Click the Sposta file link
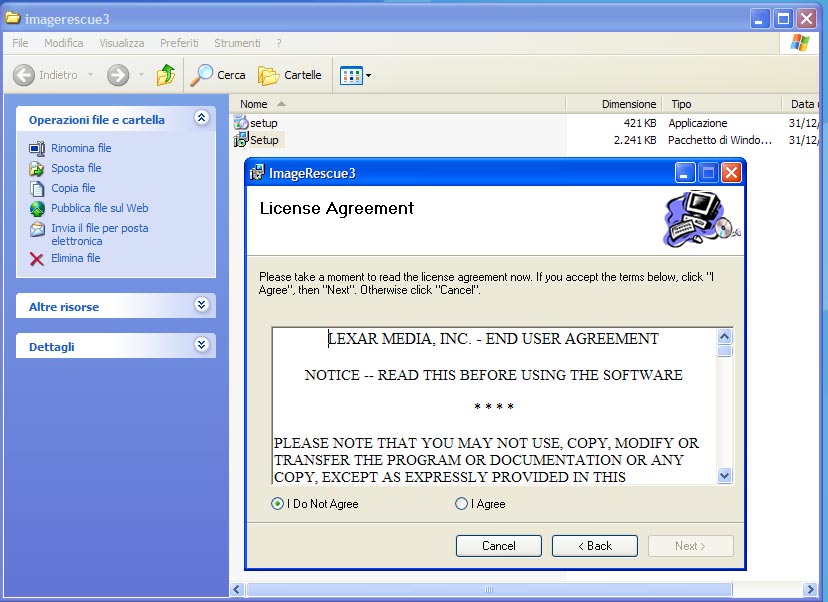The image size is (828, 602). pos(76,168)
